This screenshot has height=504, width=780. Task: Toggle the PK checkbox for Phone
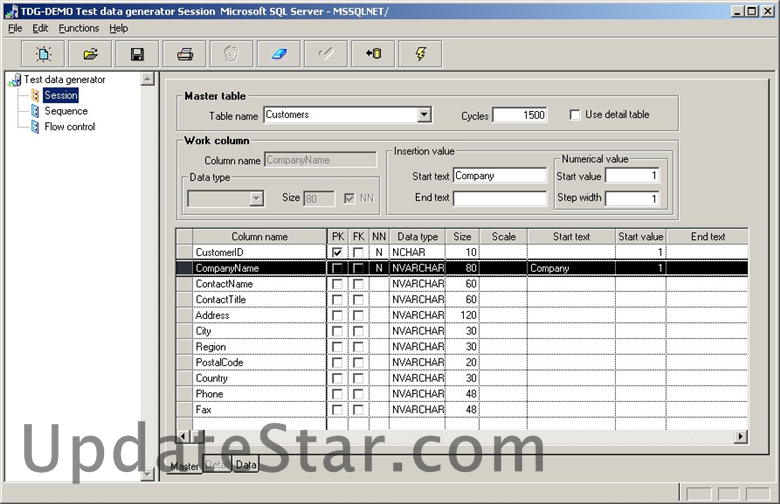coord(337,394)
